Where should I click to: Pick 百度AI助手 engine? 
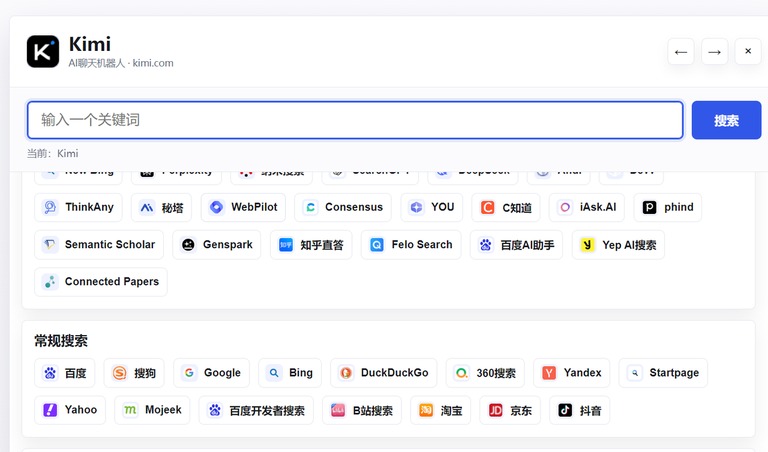(517, 244)
